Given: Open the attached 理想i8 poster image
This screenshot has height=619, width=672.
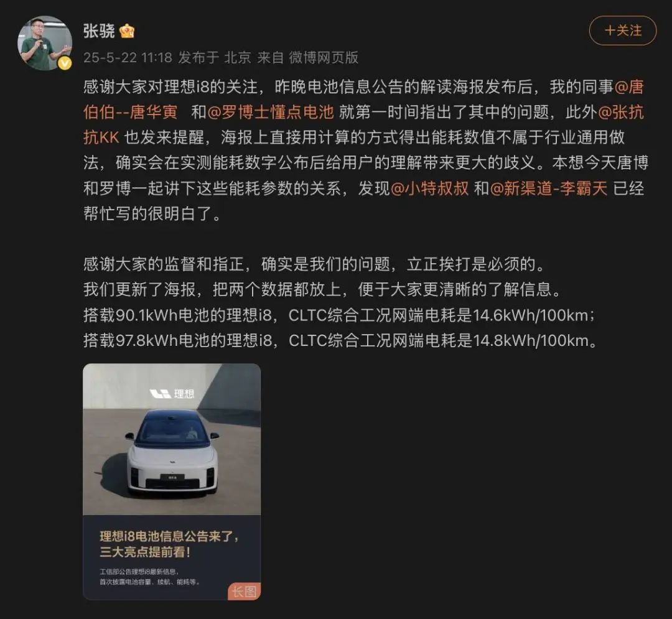Looking at the screenshot, I should point(172,482).
